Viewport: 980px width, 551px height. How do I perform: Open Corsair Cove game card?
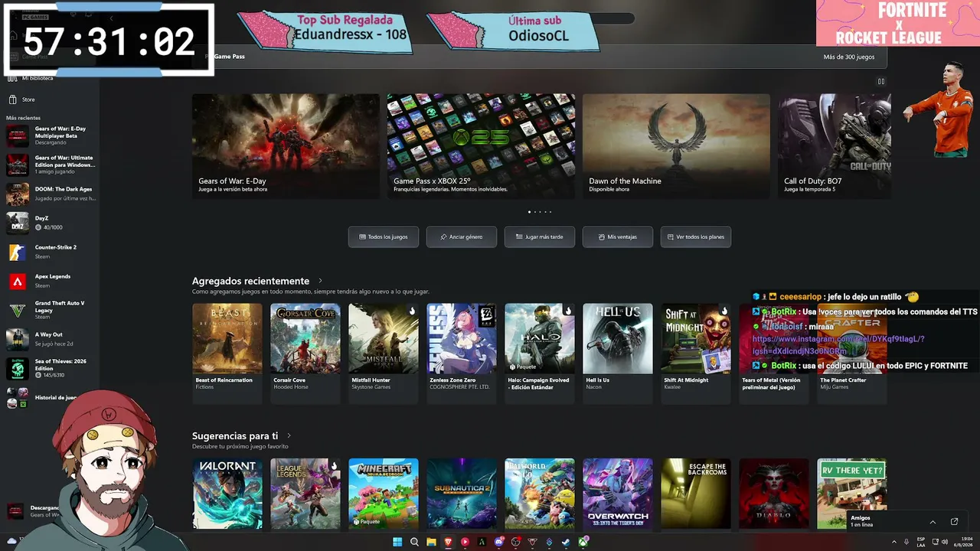[x=305, y=353]
